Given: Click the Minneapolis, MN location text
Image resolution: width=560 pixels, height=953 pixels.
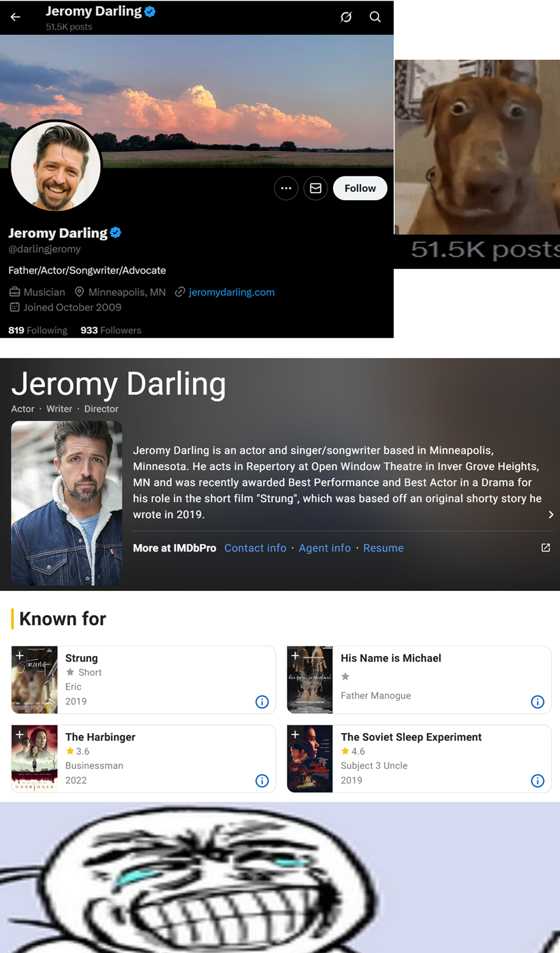Looking at the screenshot, I should [127, 292].
